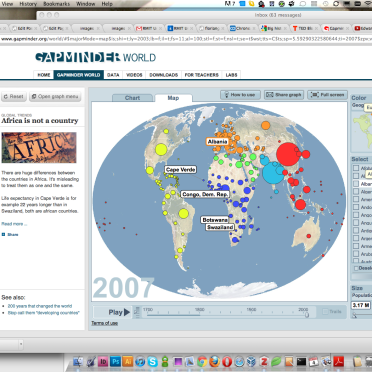This screenshot has width=372, height=372.
Task: Check the Albania country checkbox
Action: [356, 184]
